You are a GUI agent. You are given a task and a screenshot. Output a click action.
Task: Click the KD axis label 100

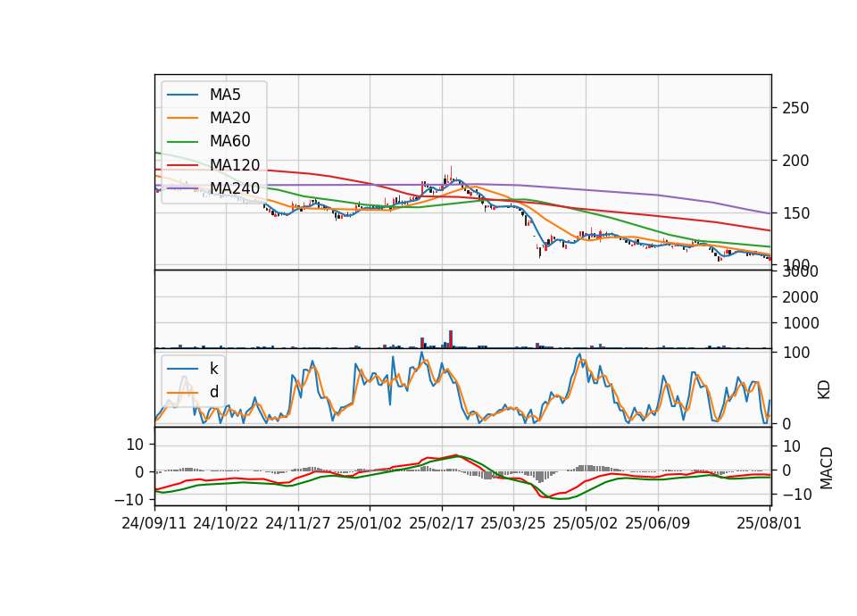795,354
